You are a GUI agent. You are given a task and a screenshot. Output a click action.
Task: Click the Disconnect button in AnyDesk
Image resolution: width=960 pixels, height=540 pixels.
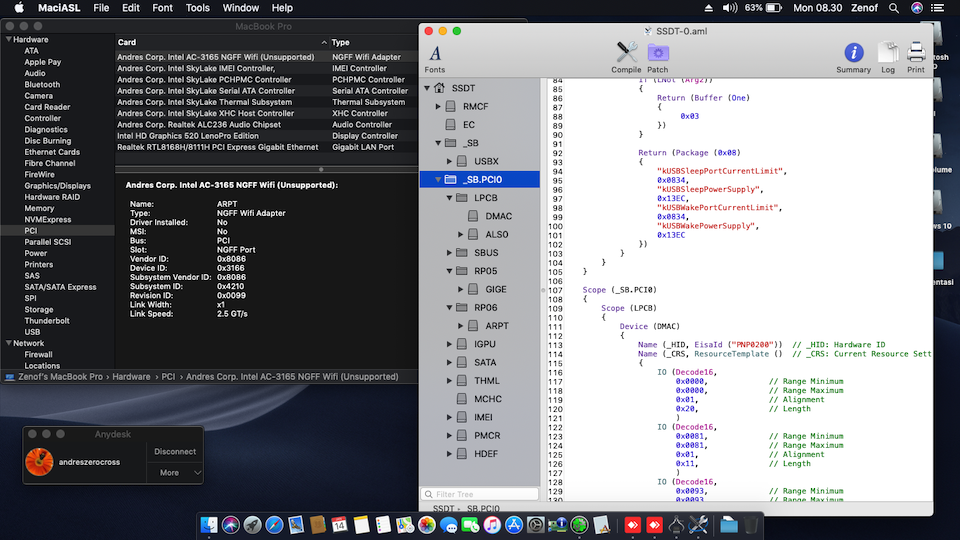(x=175, y=451)
